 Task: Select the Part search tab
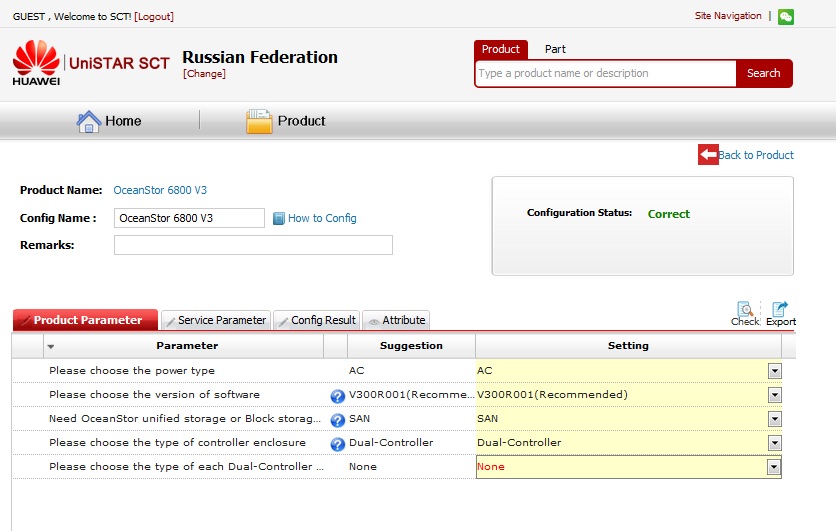(x=555, y=49)
